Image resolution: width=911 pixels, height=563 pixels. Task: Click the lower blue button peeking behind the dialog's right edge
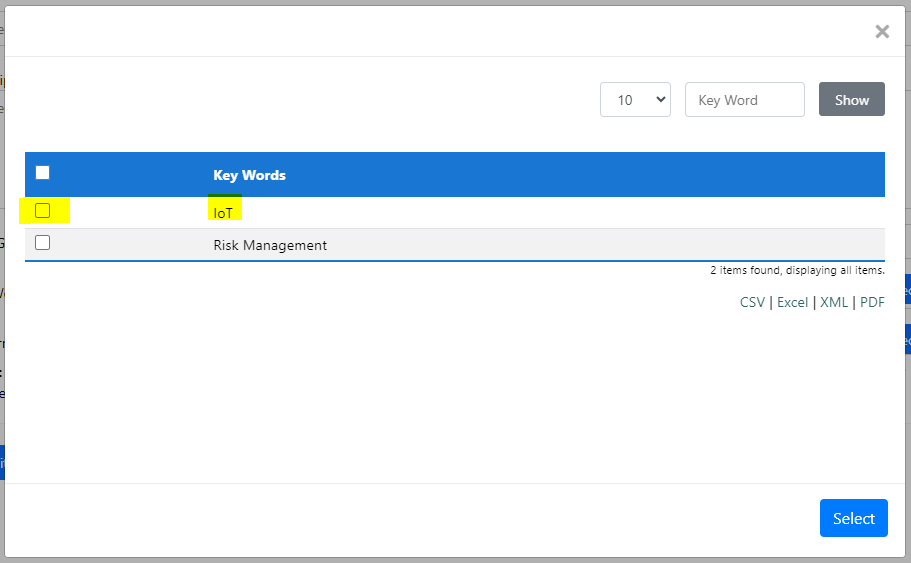908,339
